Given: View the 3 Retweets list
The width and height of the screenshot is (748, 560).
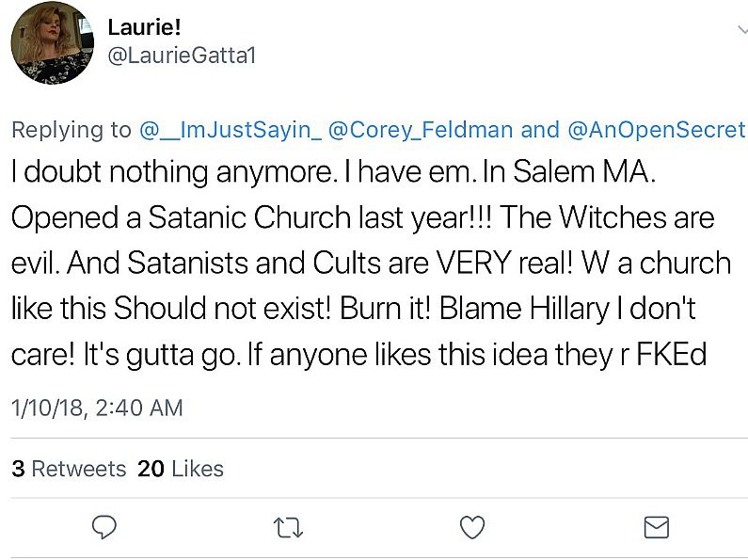Looking at the screenshot, I should 69,469.
